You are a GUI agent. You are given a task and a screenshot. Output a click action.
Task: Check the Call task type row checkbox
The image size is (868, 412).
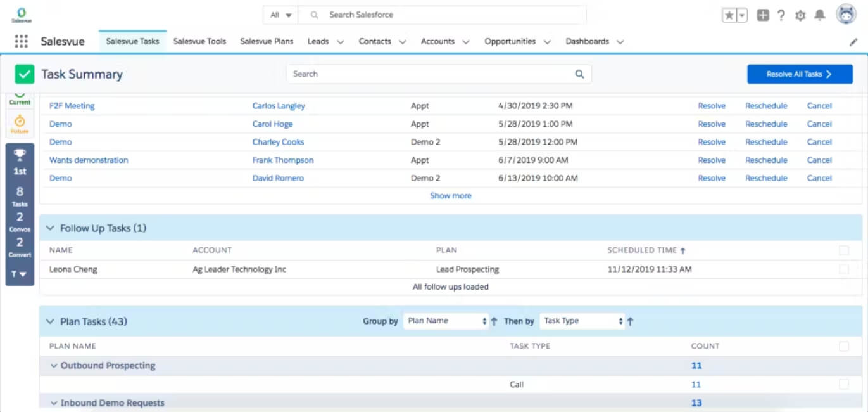click(844, 384)
